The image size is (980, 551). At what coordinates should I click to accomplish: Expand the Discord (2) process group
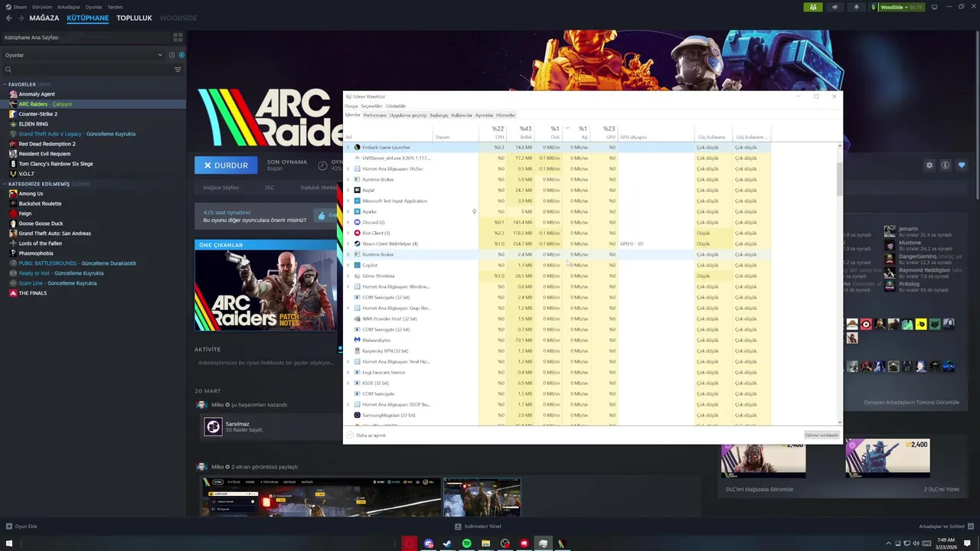pos(348,222)
